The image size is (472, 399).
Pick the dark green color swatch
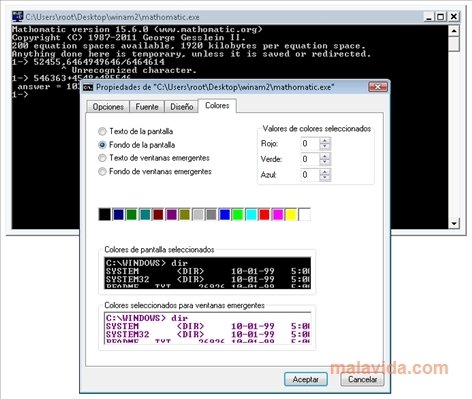[x=131, y=214]
